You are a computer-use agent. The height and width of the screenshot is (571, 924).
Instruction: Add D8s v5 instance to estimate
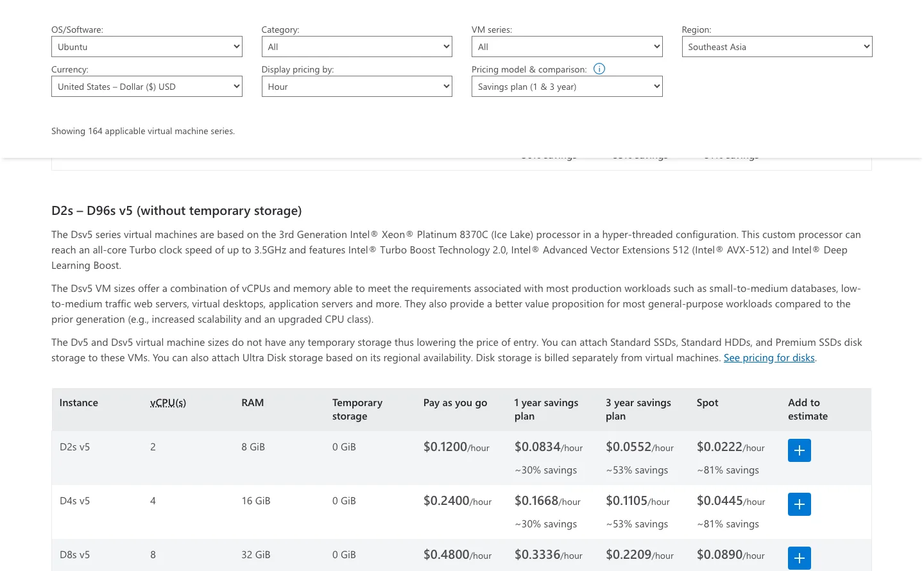point(799,558)
